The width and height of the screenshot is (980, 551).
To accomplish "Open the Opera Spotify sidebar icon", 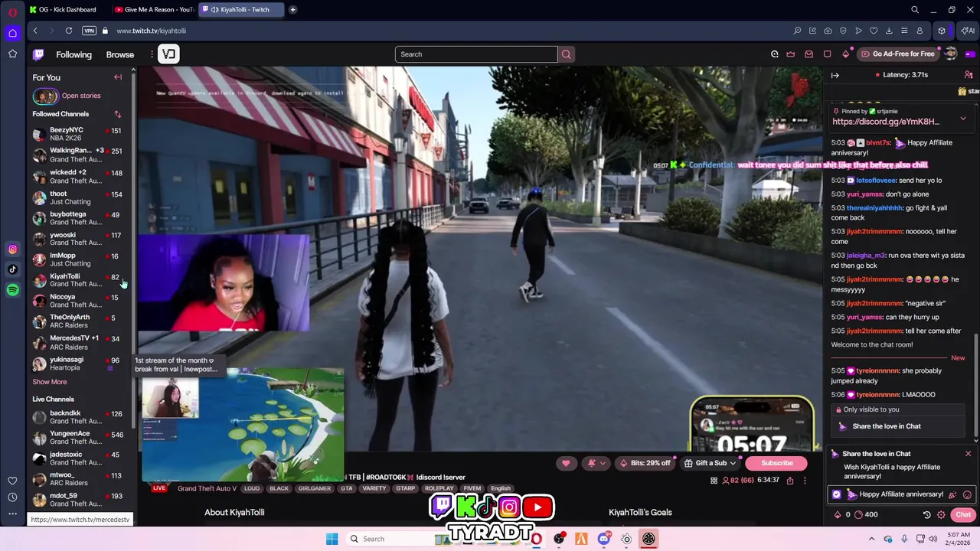I will coord(12,290).
